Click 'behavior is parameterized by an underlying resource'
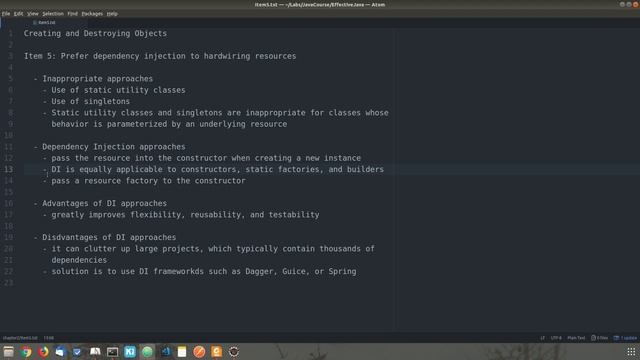The height and width of the screenshot is (360, 640). tap(169, 124)
